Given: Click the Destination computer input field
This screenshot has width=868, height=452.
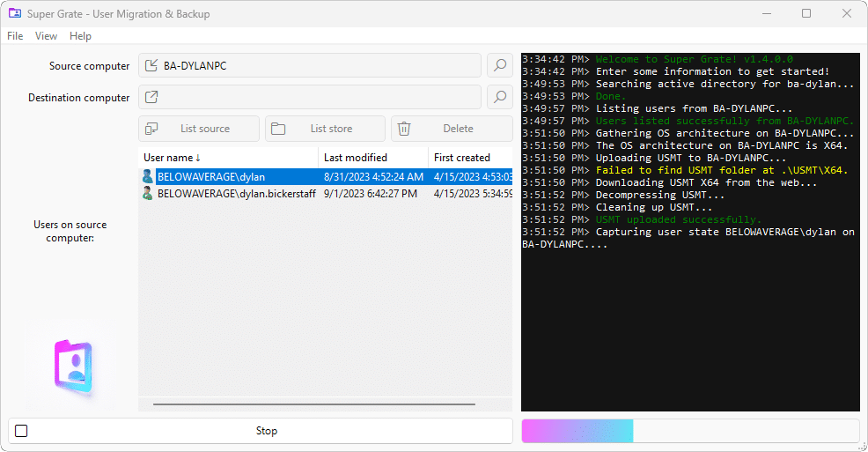Looking at the screenshot, I should pyautogui.click(x=317, y=97).
